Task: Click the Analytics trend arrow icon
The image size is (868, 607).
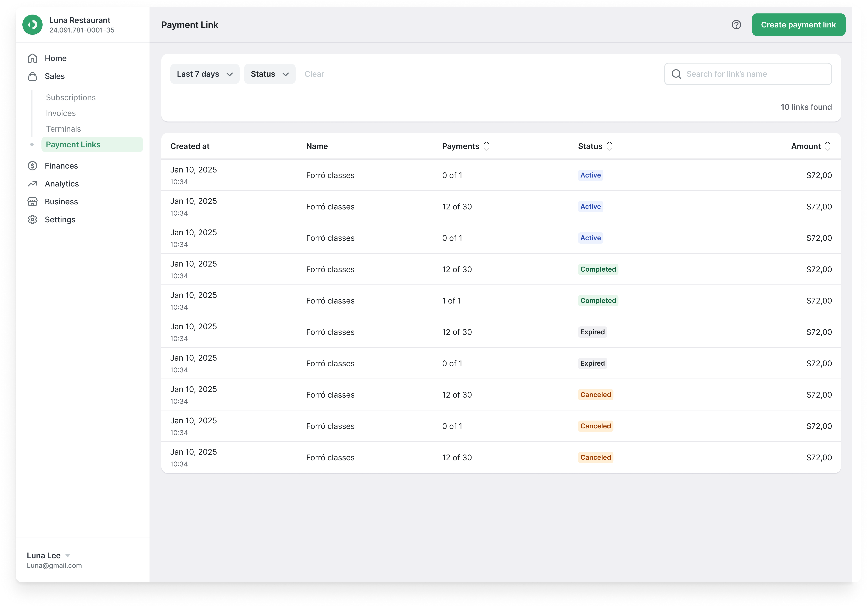Action: [x=32, y=184]
